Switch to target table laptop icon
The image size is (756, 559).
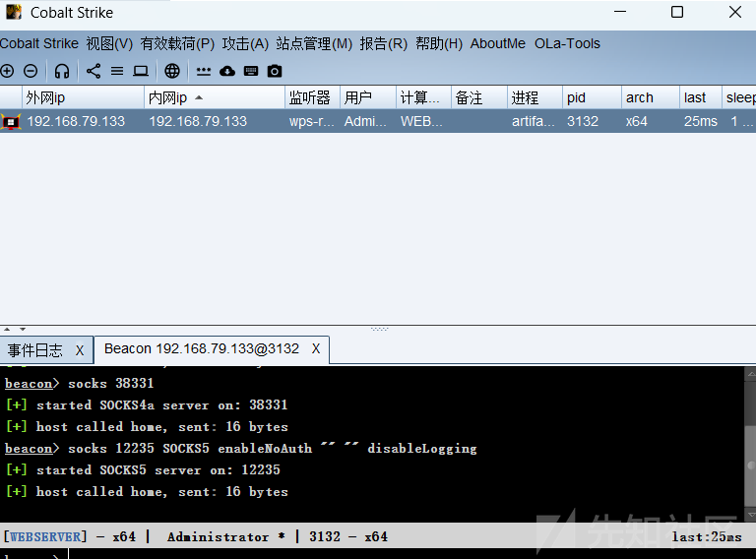tap(141, 71)
